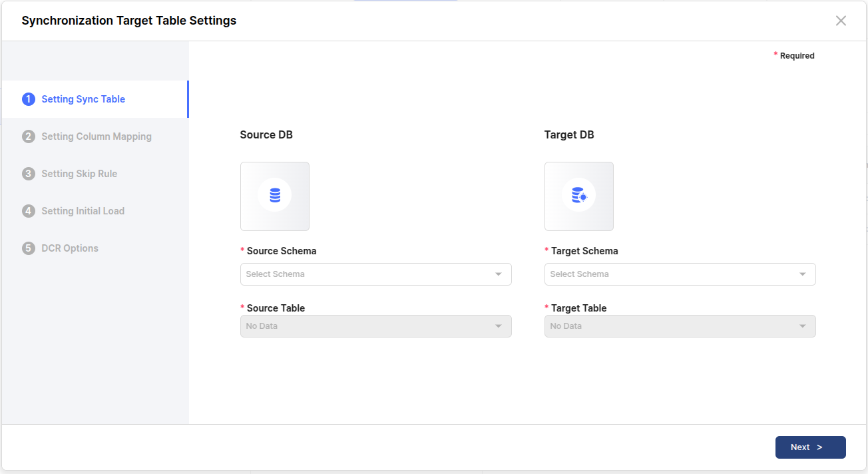Viewport: 868px width, 474px height.
Task: Close the Synchronization Target Table Settings dialog
Action: tap(841, 21)
